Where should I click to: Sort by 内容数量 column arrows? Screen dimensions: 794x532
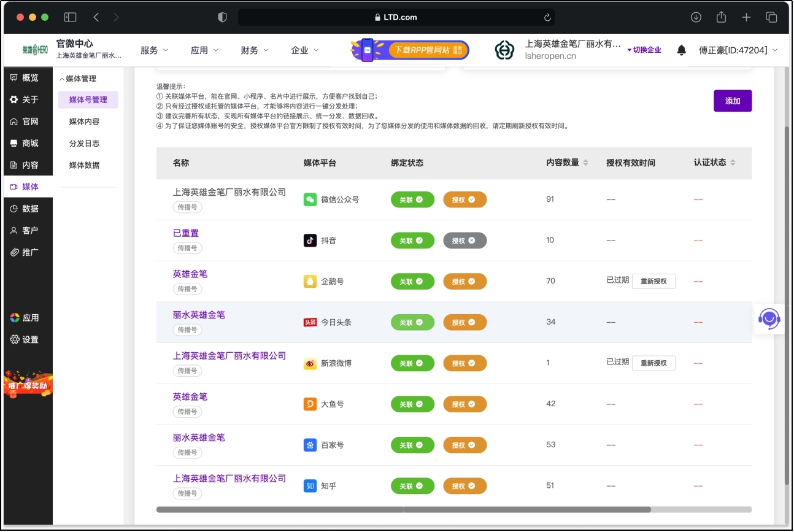585,163
